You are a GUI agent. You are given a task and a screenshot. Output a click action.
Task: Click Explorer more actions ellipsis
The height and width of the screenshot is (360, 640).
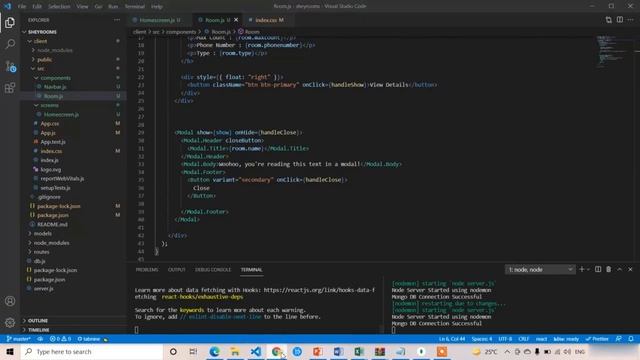click(117, 20)
